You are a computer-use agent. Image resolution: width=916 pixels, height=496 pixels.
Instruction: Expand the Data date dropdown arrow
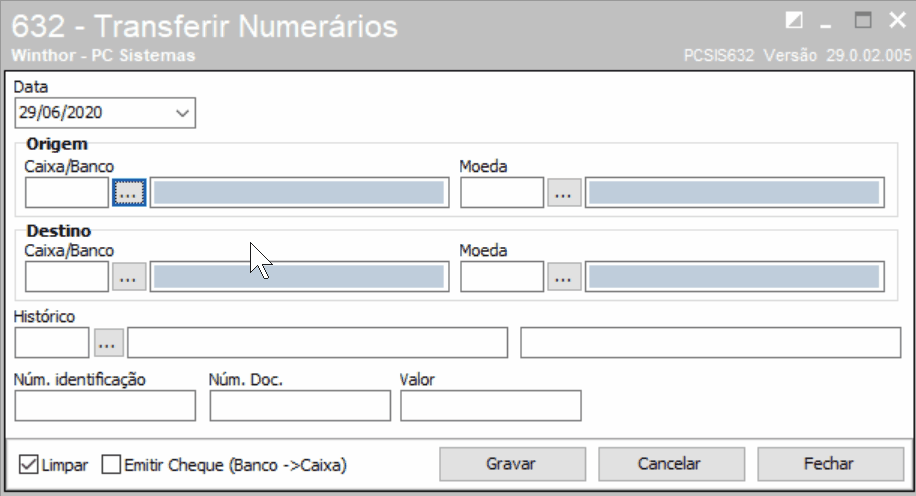(x=182, y=113)
